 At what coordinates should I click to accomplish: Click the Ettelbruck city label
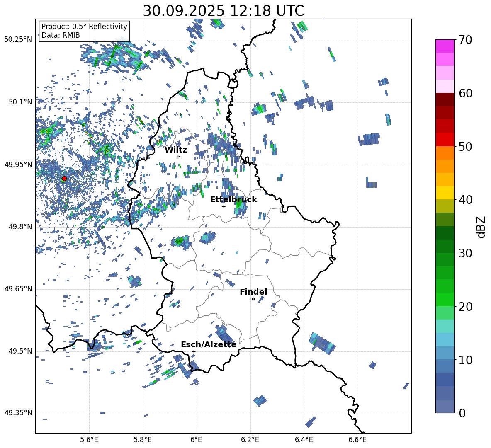coord(233,200)
